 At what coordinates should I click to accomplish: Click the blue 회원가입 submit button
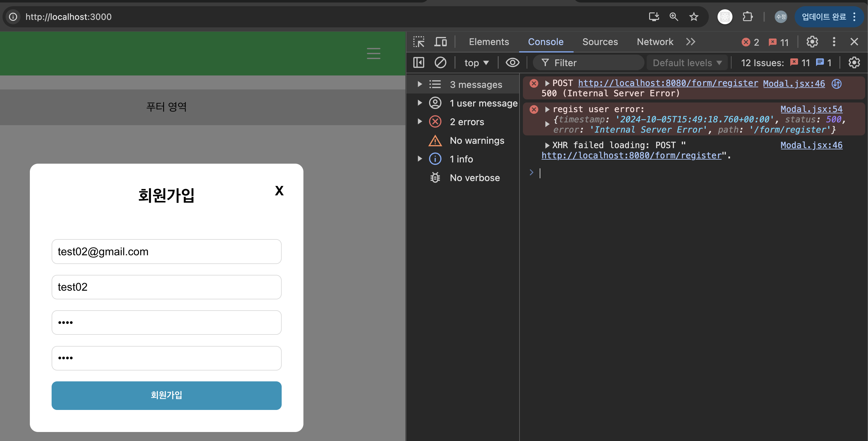[x=166, y=395]
